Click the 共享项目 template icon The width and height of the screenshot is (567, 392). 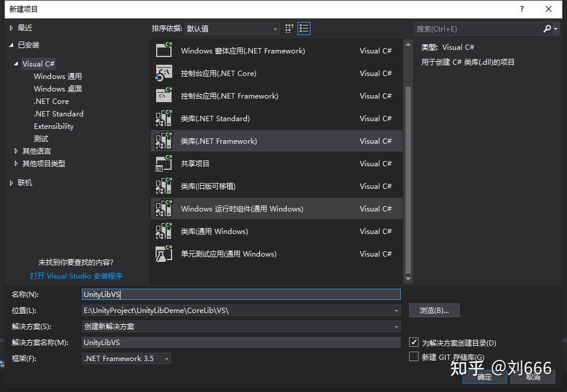pyautogui.click(x=164, y=163)
